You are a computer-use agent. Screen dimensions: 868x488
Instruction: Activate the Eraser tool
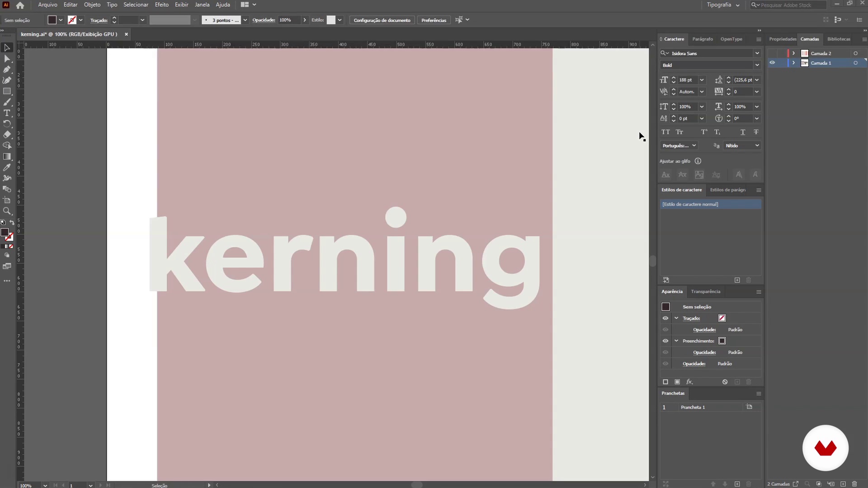point(7,135)
